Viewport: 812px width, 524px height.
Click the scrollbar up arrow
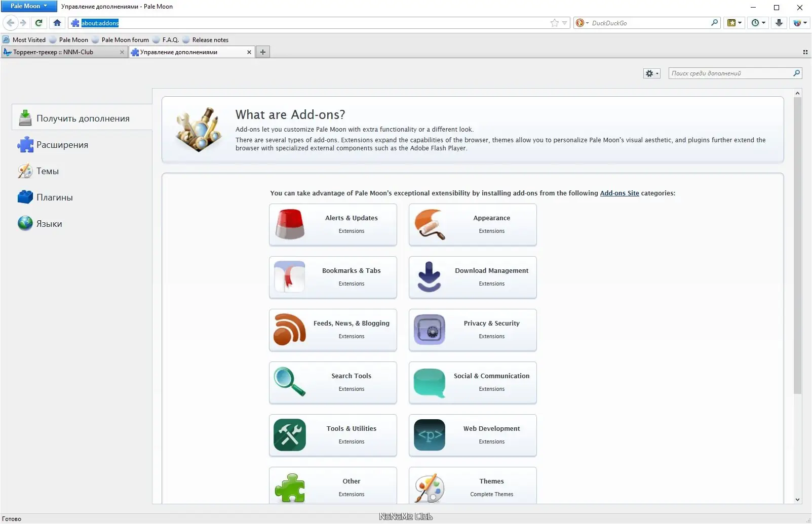tap(797, 94)
